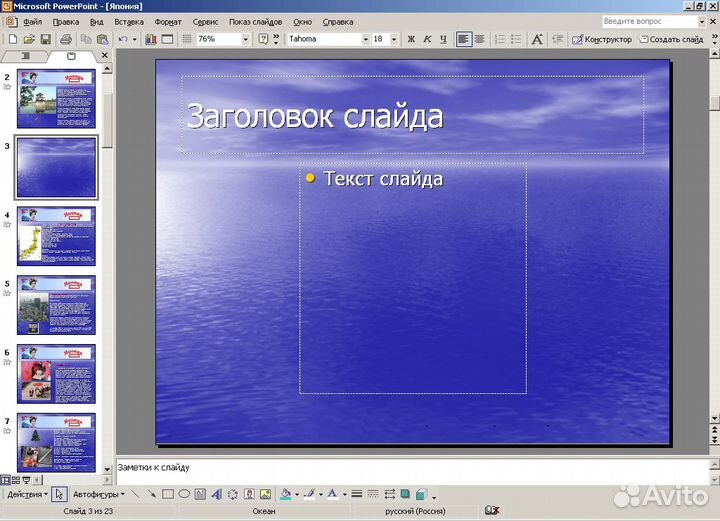Select slide 4 thumbnail with Japan map

56,236
